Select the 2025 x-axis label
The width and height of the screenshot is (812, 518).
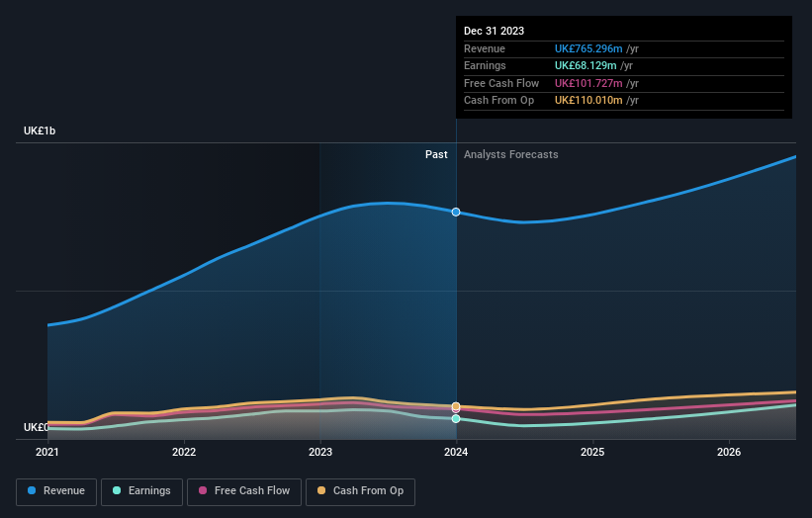[x=592, y=453]
